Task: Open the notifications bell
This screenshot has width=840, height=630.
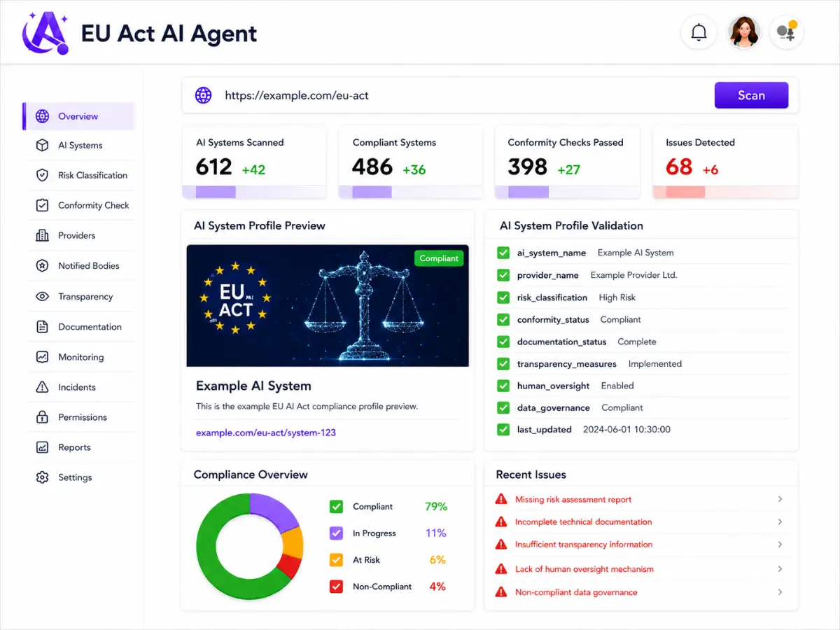Action: pos(699,32)
